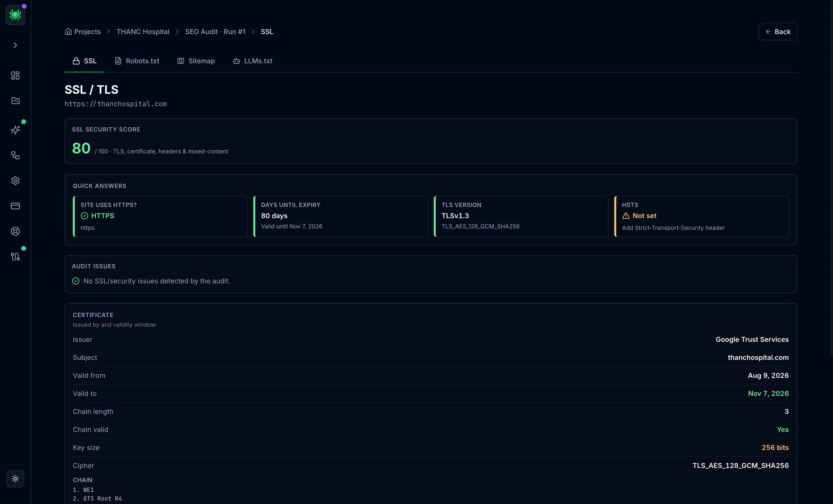This screenshot has height=504, width=833.
Task: Click the green check icon beside HTTPS
Action: pos(85,216)
